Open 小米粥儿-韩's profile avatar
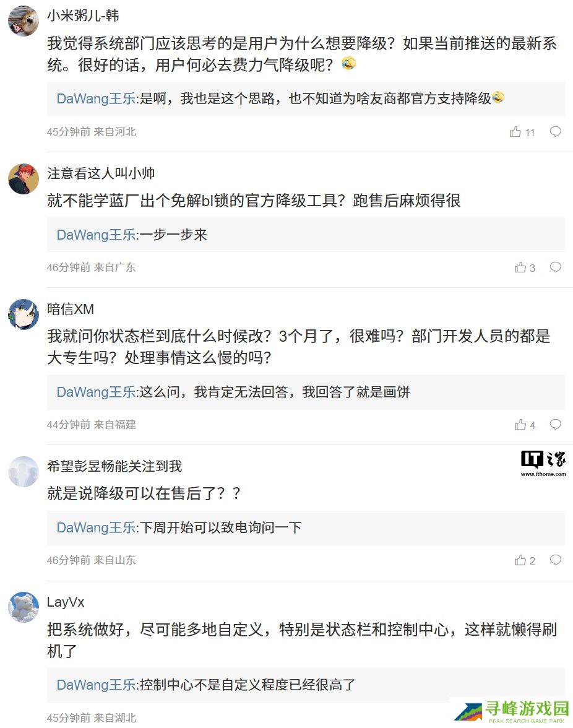Viewport: 573px width, 728px height. tap(24, 22)
